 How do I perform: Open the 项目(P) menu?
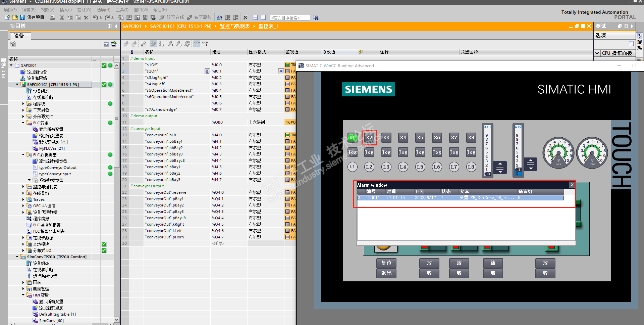(10, 10)
